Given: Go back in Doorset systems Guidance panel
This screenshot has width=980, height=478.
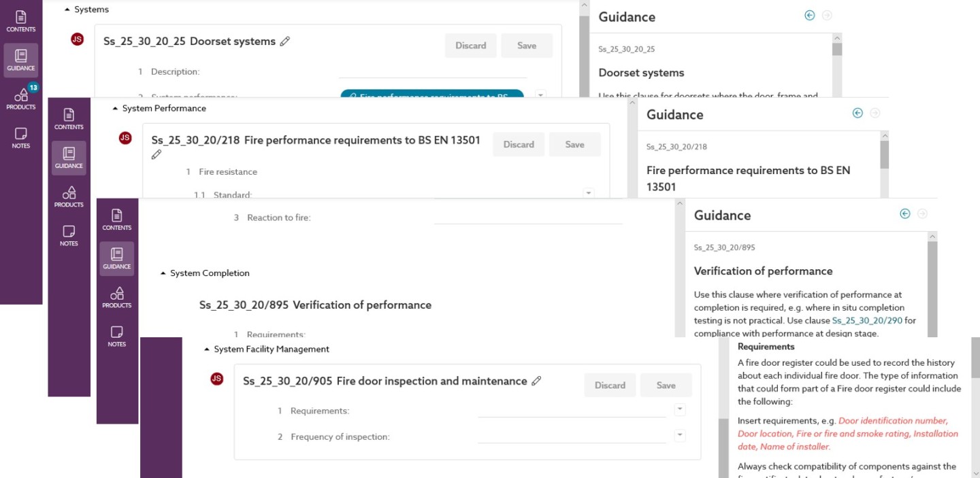Looking at the screenshot, I should [x=809, y=16].
